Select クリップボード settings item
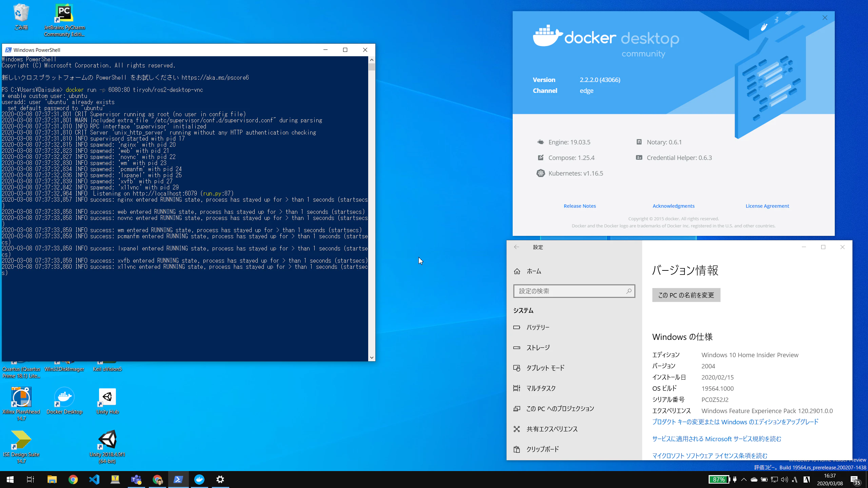Viewport: 868px width, 488px height. [x=542, y=449]
